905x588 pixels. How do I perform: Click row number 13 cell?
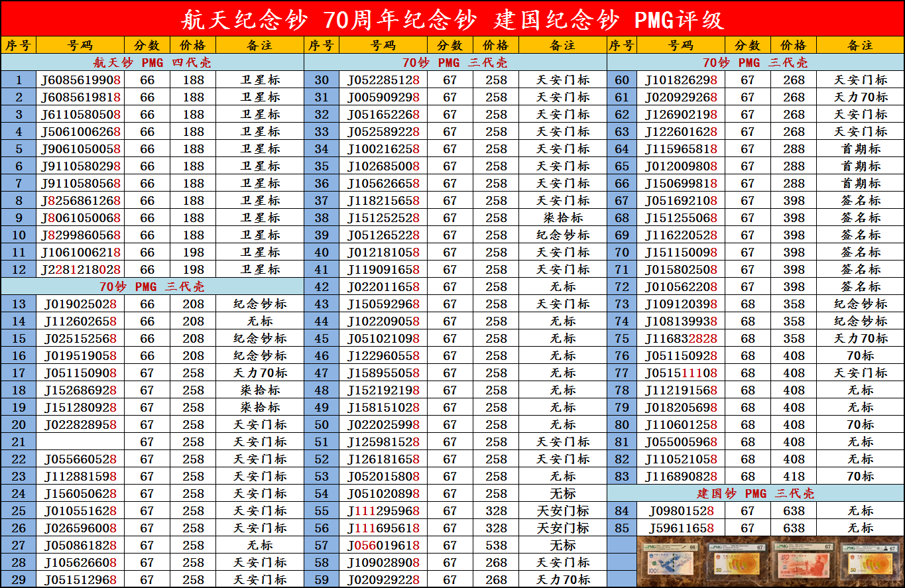point(19,304)
